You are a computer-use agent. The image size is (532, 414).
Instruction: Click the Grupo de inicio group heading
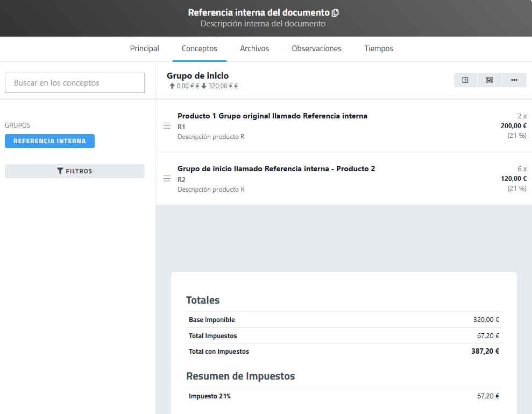click(x=197, y=76)
